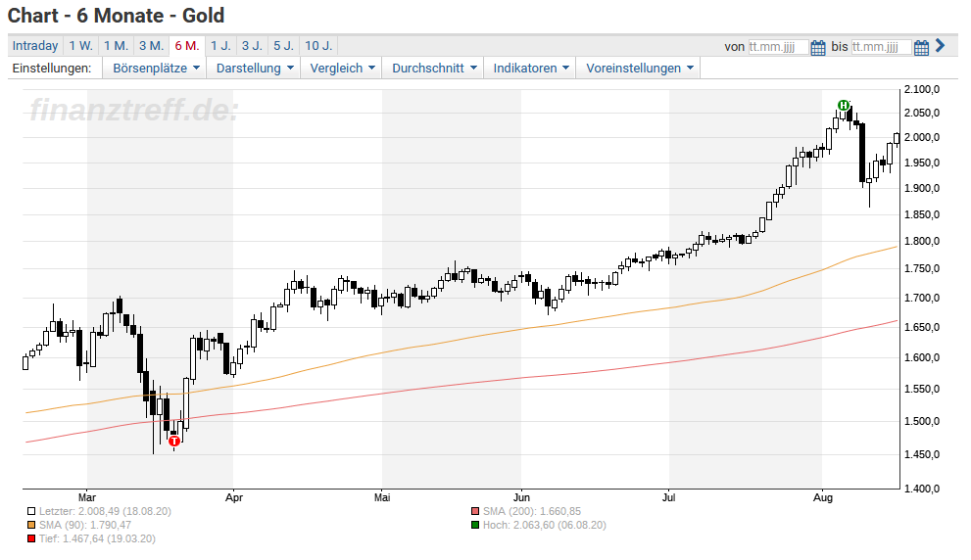Click the 'Apr' axis label
The width and height of the screenshot is (971, 560).
tap(234, 498)
